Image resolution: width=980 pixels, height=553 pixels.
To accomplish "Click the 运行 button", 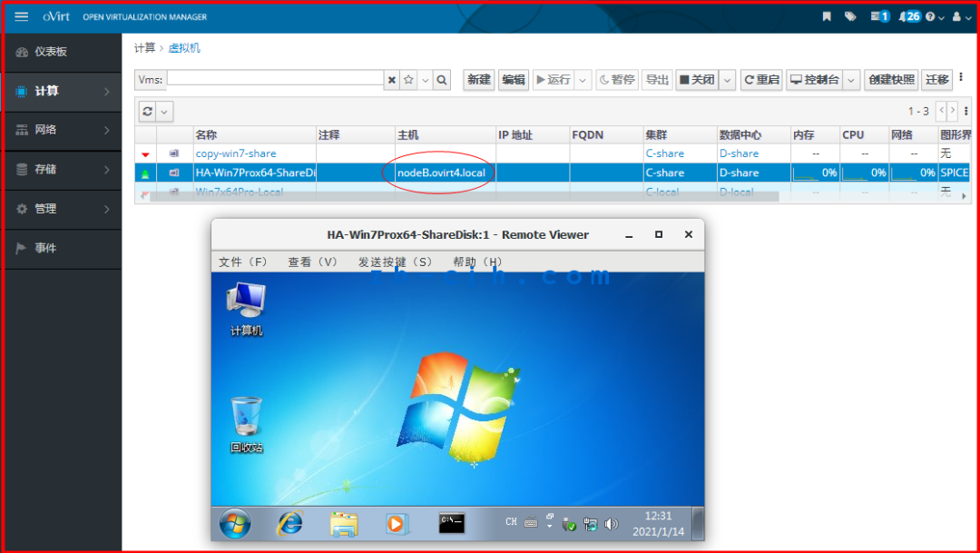I will tap(554, 80).
